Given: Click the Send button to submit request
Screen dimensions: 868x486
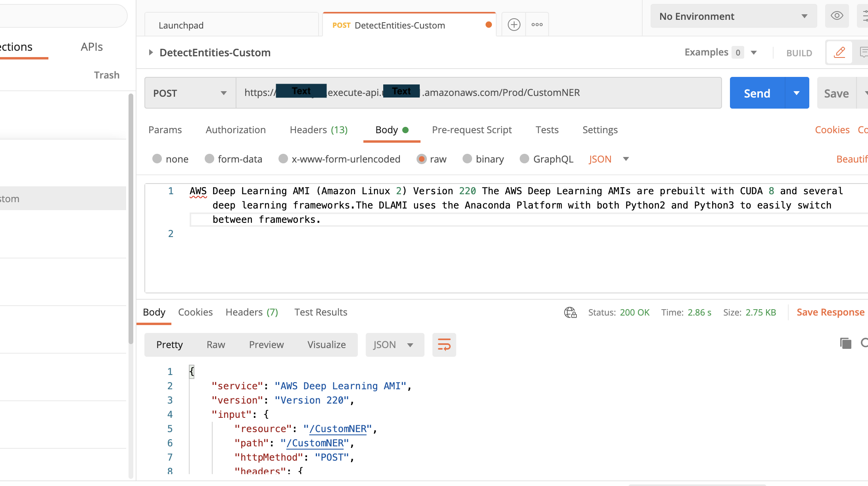Looking at the screenshot, I should [757, 93].
